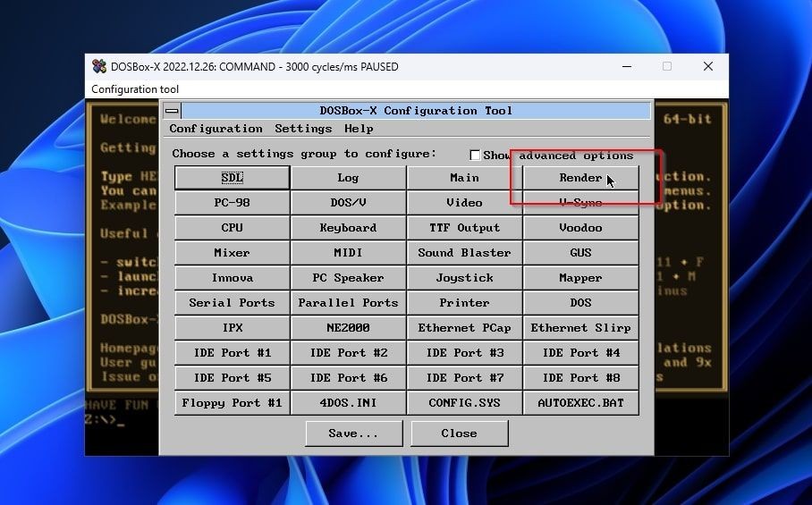The width and height of the screenshot is (812, 505).
Task: Open the Voodoo settings group
Action: click(x=580, y=228)
